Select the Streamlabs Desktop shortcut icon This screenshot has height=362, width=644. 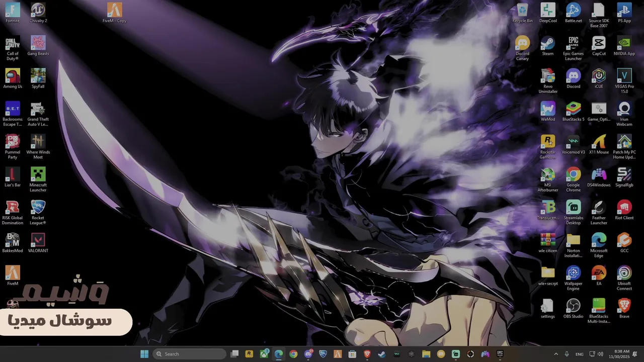[574, 213]
